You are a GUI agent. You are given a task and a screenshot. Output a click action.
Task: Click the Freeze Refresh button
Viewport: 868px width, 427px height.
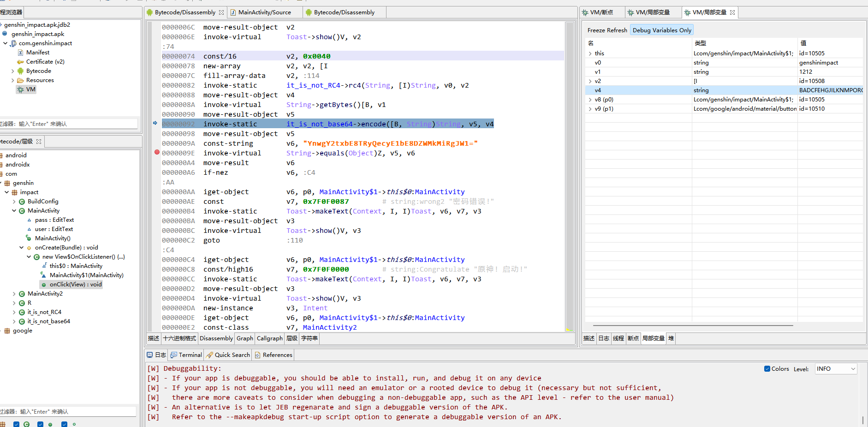click(x=607, y=30)
